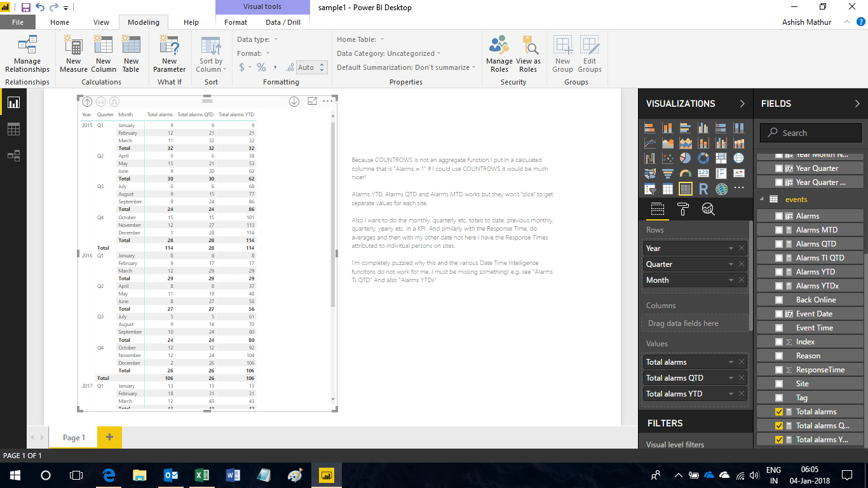Viewport: 868px width, 488px height.
Task: Check the ResponseTime field checkbox
Action: (x=779, y=370)
